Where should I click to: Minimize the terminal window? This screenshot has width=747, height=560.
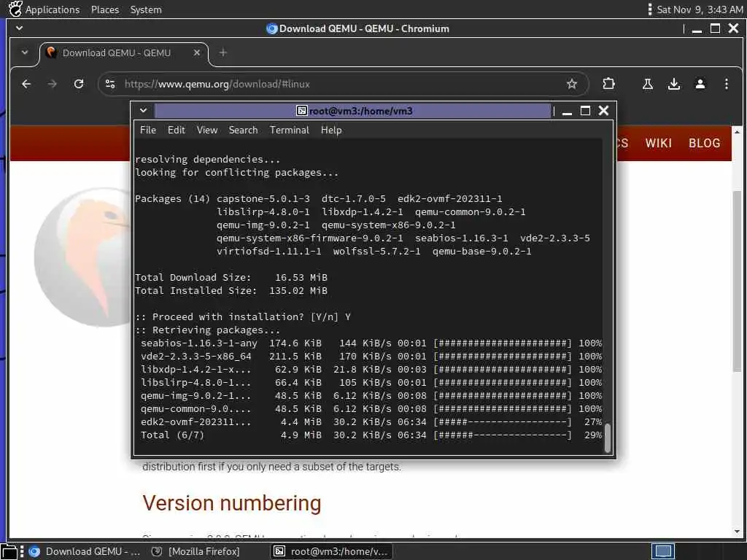566,112
